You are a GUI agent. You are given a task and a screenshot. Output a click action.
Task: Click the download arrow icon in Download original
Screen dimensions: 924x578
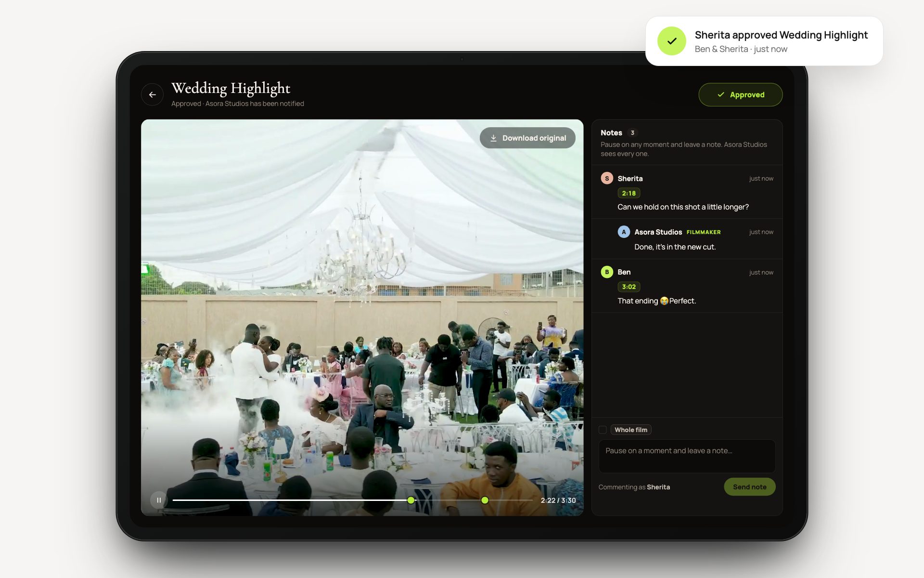pos(493,138)
